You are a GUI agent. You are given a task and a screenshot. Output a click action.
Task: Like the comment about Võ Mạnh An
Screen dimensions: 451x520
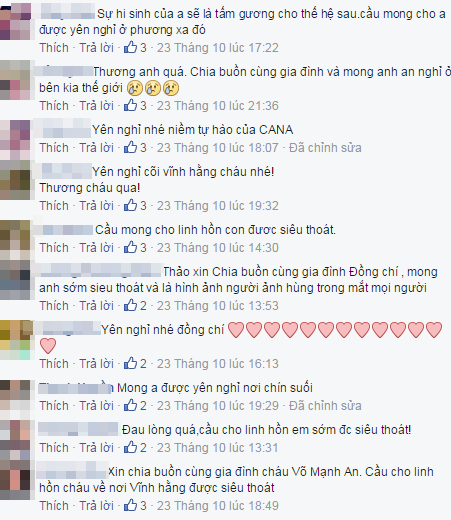pyautogui.click(x=54, y=506)
